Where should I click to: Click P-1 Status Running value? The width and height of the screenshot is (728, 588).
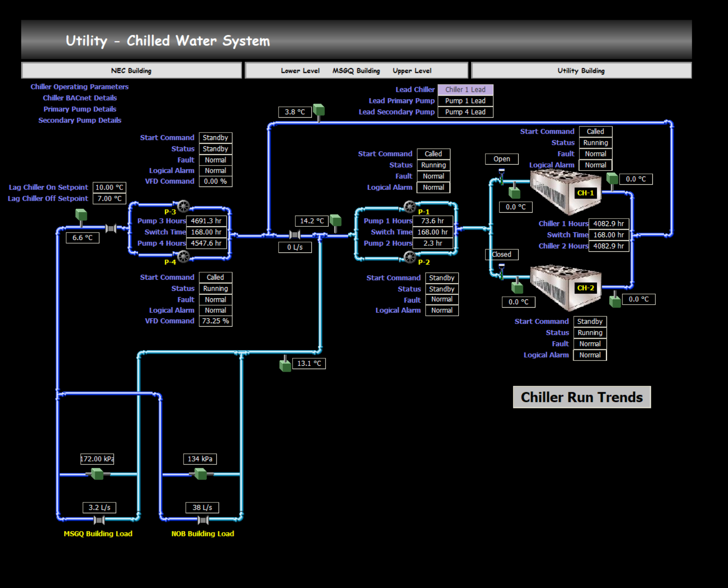click(434, 165)
